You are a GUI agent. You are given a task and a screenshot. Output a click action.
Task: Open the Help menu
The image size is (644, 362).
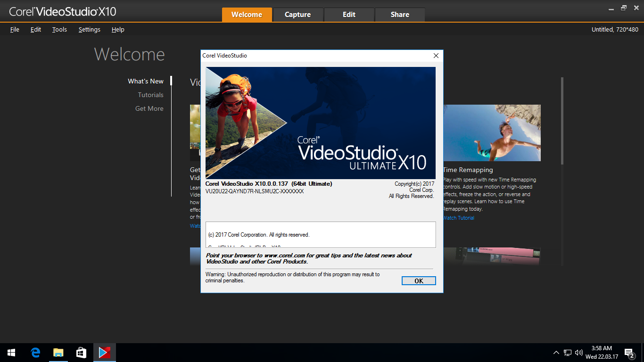click(118, 29)
